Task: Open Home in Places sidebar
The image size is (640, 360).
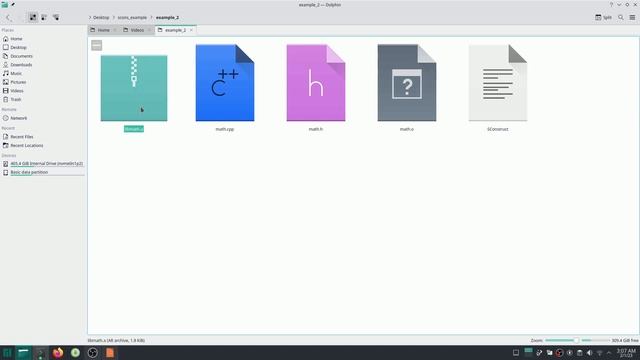Action: pos(43,39)
